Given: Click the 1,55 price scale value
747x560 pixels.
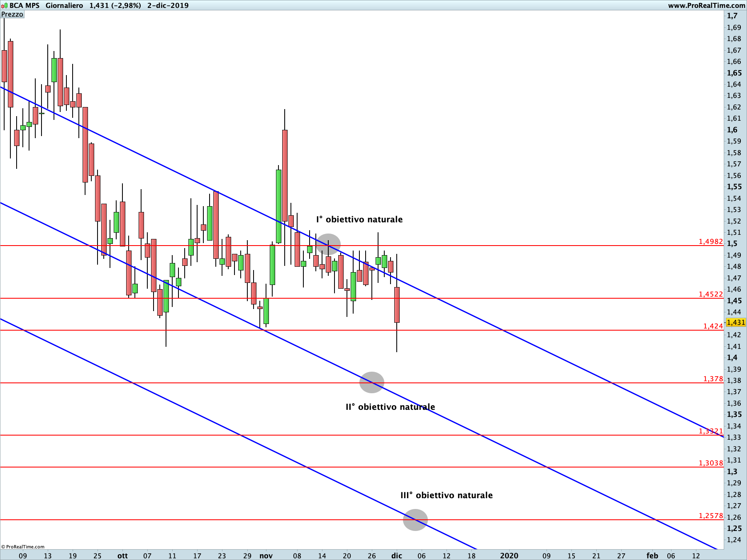Looking at the screenshot, I should 734,187.
